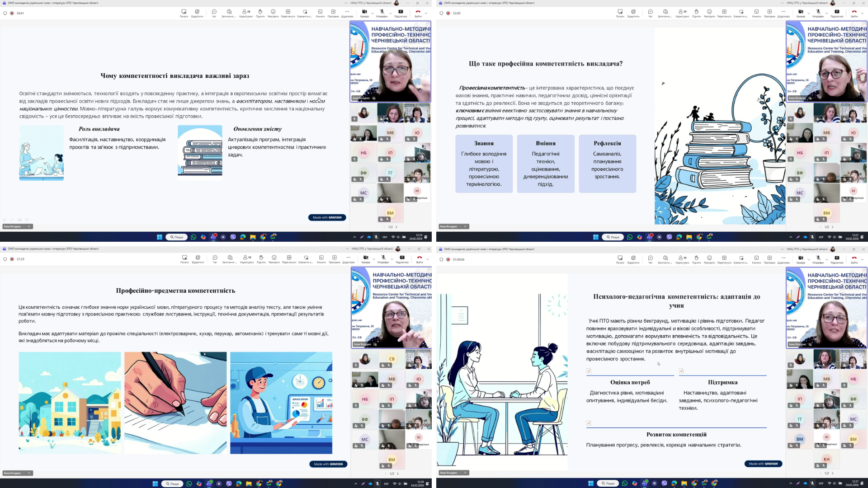Expand Вийти leave options arrow in the 53:09 meeting
Image resolution: width=868 pixels, height=488 pixels.
[x=862, y=13]
